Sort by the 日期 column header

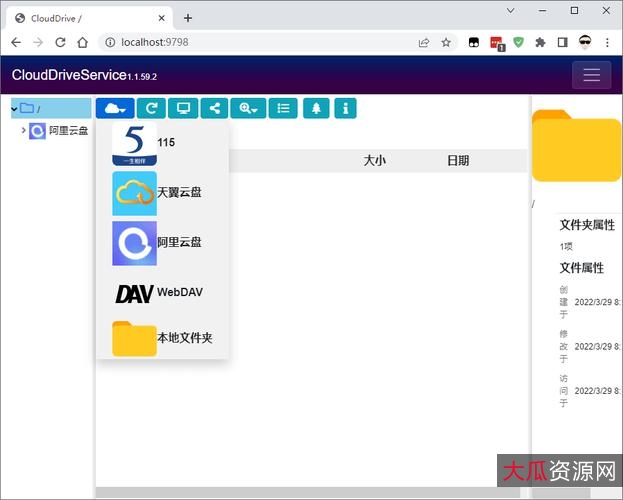coord(458,161)
